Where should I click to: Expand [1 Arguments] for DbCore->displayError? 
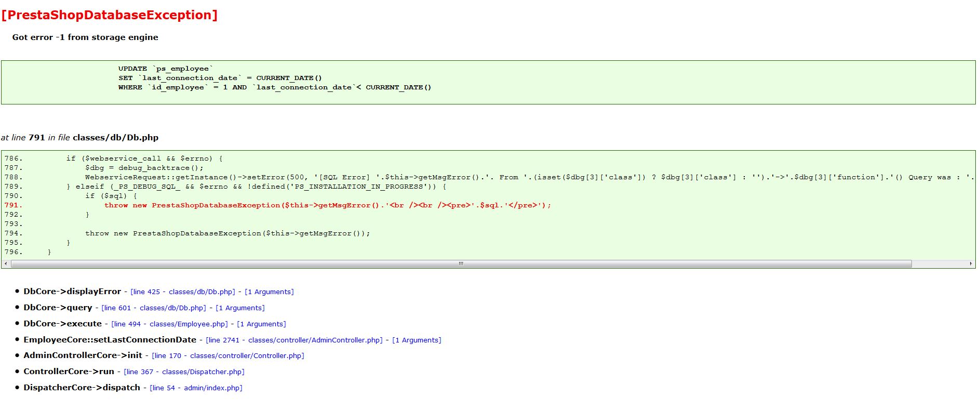click(269, 292)
